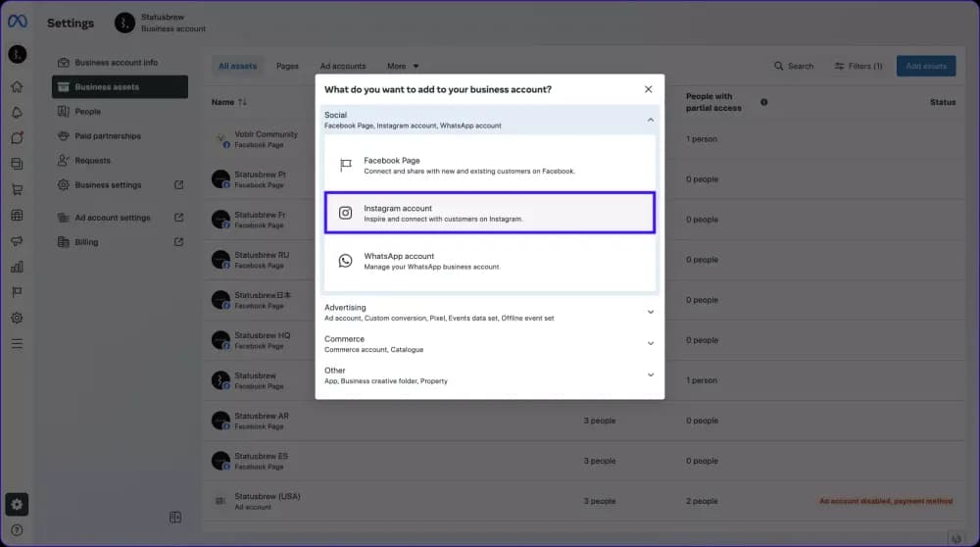Select the WhatsApp account option
Image resolution: width=980 pixels, height=547 pixels.
point(489,261)
